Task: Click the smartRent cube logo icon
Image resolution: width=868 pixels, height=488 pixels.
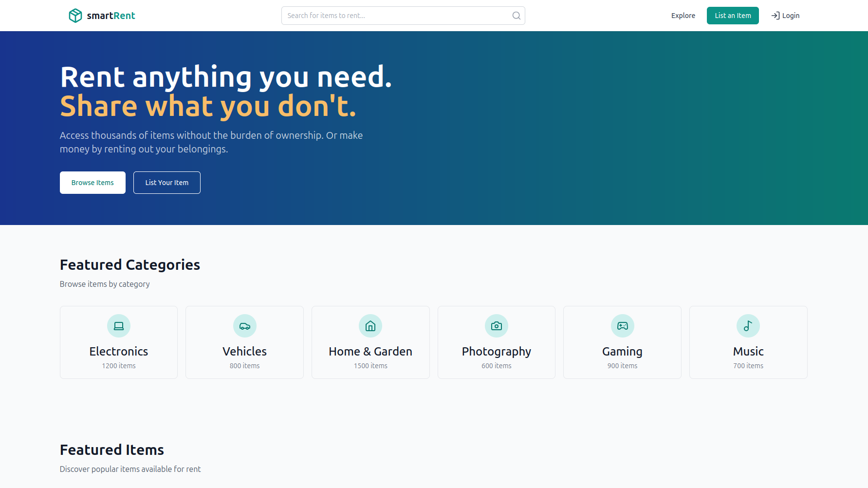Action: coord(75,15)
